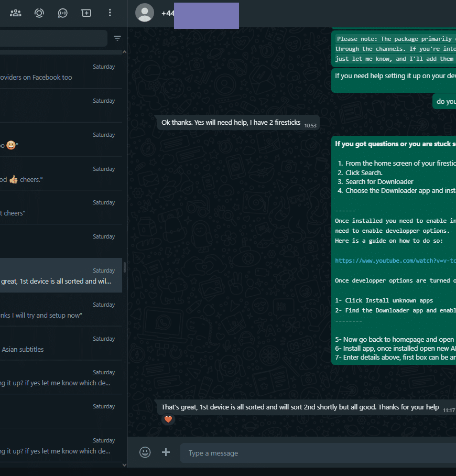Toggle the unread chats filter
456x476 pixels.
(x=117, y=38)
